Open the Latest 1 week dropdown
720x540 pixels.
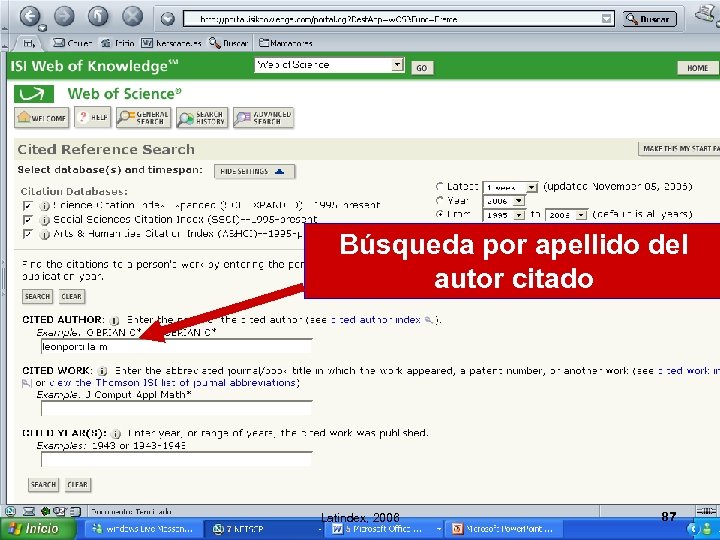510,187
